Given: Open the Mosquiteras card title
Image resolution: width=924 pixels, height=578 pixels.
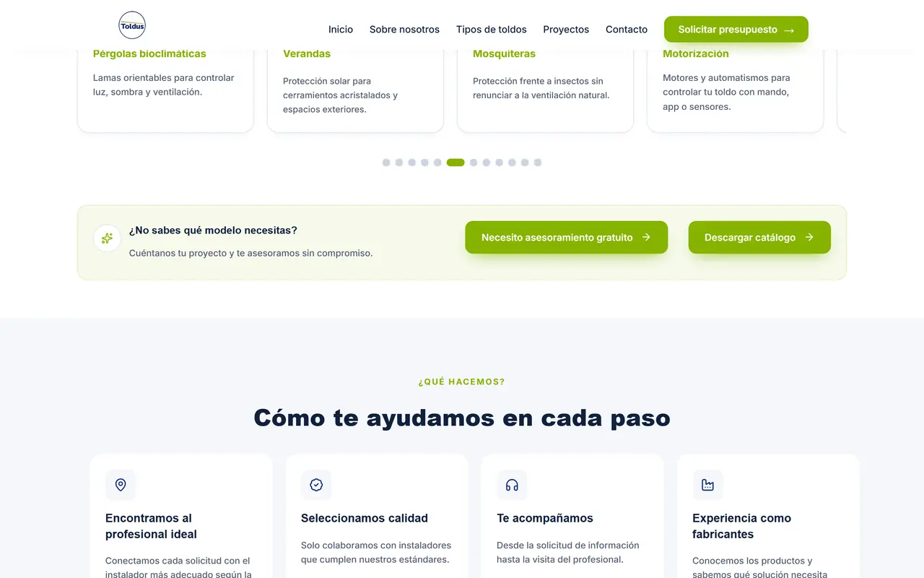Looking at the screenshot, I should (504, 53).
